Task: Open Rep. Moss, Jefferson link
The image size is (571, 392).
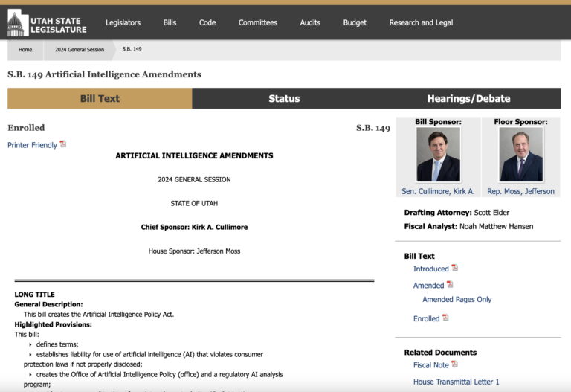Action: 520,191
